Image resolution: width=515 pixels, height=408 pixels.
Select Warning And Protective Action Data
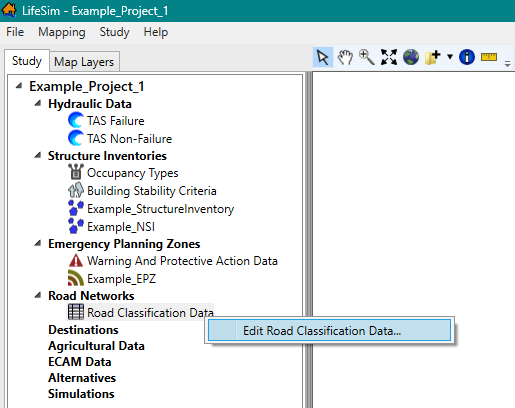pyautogui.click(x=182, y=261)
